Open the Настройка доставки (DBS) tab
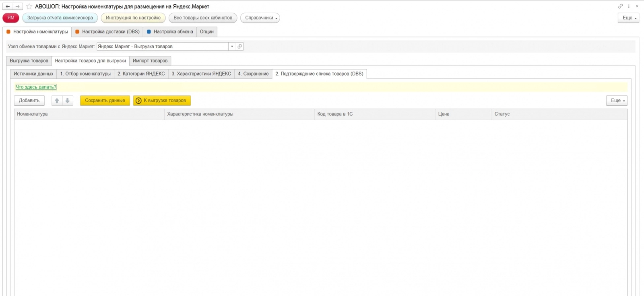The image size is (644, 296). 107,32
